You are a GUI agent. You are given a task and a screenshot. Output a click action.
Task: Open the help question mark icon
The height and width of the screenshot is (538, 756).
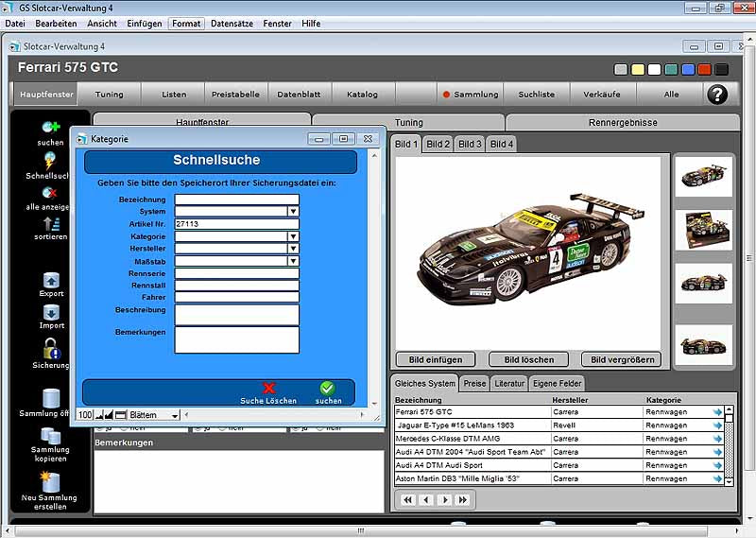717,94
